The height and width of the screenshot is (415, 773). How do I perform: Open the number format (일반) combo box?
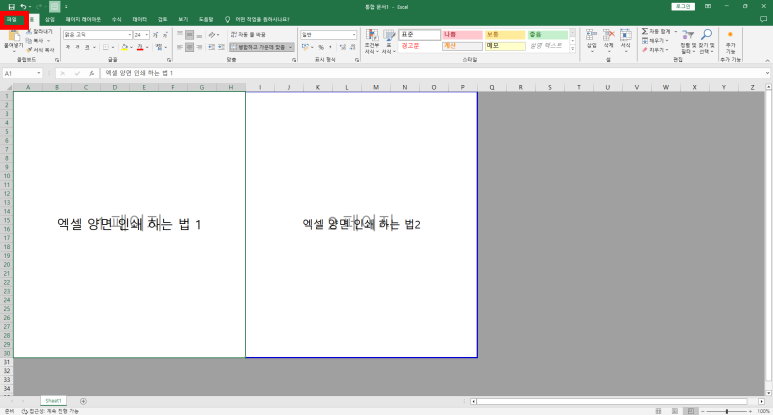328,35
